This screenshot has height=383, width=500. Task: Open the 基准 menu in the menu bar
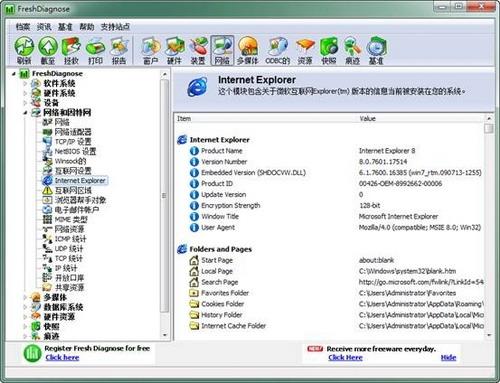point(65,27)
